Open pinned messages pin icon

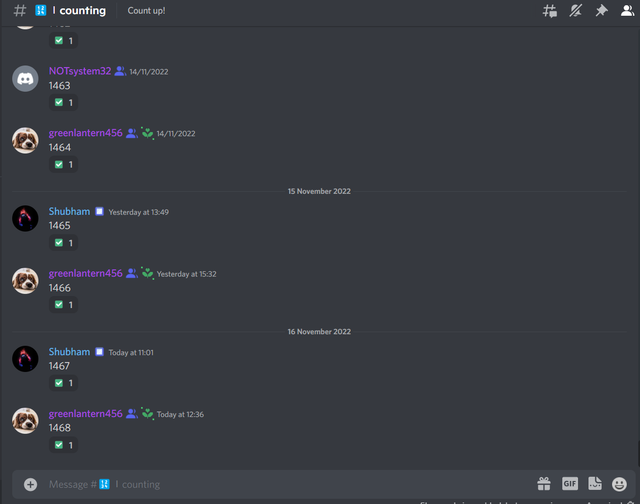coord(601,11)
